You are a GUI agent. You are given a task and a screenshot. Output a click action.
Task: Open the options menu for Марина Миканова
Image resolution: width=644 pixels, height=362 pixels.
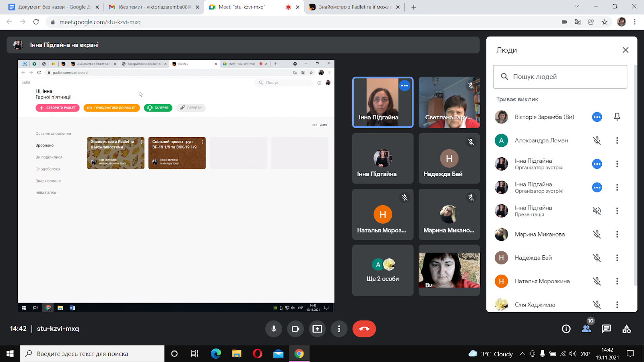(x=617, y=234)
